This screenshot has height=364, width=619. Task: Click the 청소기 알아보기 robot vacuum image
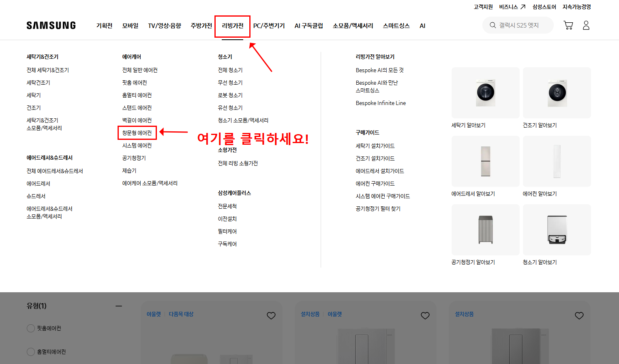pyautogui.click(x=557, y=229)
